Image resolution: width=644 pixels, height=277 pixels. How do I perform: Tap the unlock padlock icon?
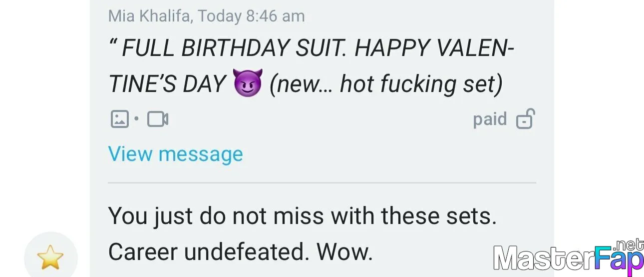click(x=525, y=119)
